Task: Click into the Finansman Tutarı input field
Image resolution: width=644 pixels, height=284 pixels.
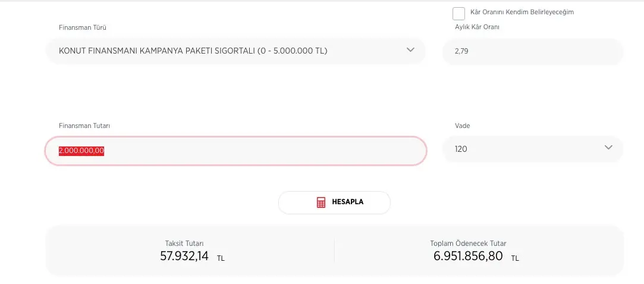Action: 235,151
